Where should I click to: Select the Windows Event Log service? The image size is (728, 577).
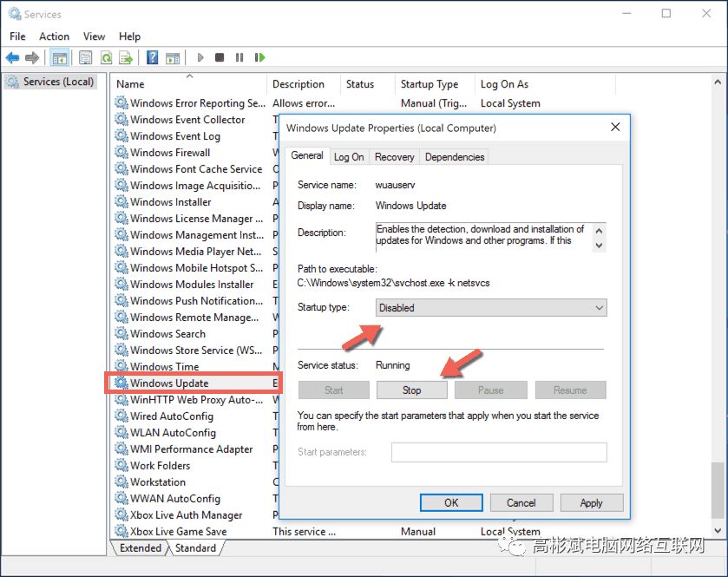[175, 136]
